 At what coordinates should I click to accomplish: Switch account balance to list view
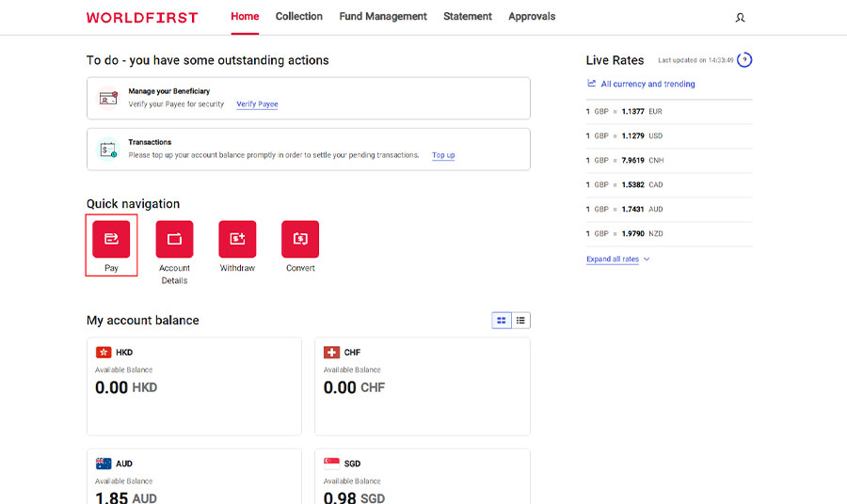520,321
